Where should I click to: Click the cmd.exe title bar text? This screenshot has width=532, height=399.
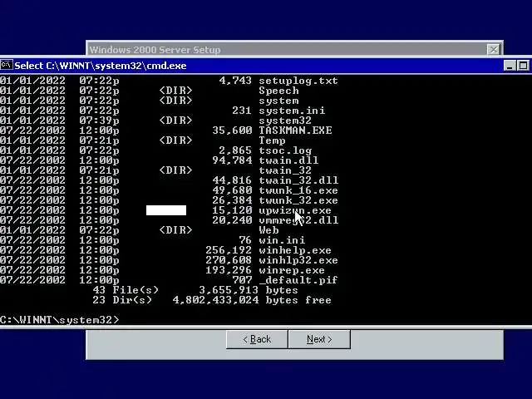point(101,66)
